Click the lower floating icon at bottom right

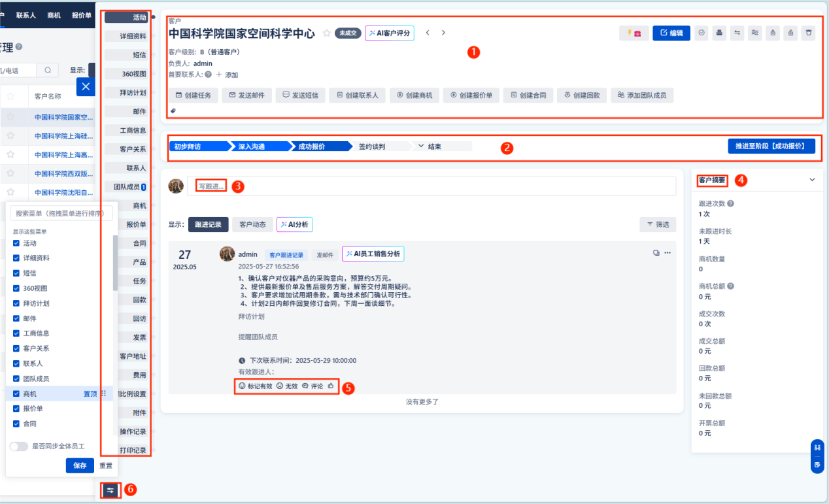tap(817, 465)
